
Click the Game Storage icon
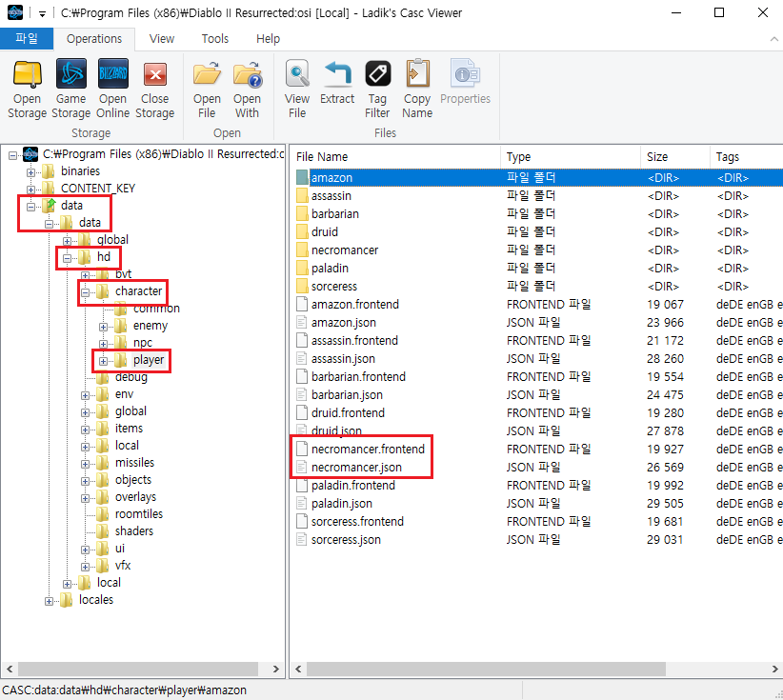coord(70,74)
